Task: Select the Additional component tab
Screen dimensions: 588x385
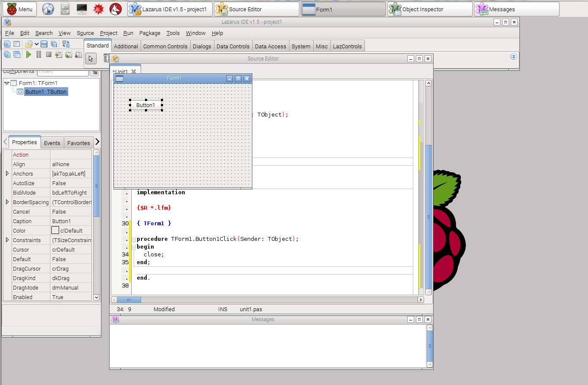Action: [126, 46]
